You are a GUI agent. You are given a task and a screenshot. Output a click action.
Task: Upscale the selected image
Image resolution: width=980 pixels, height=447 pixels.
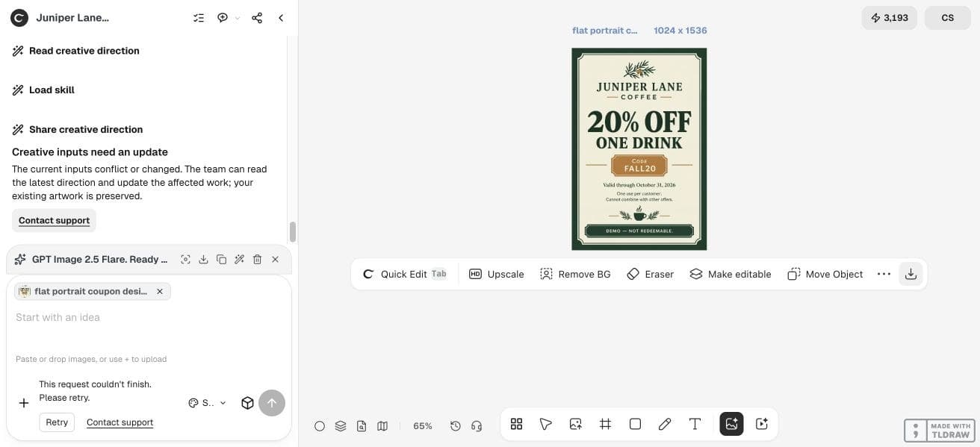click(x=497, y=275)
